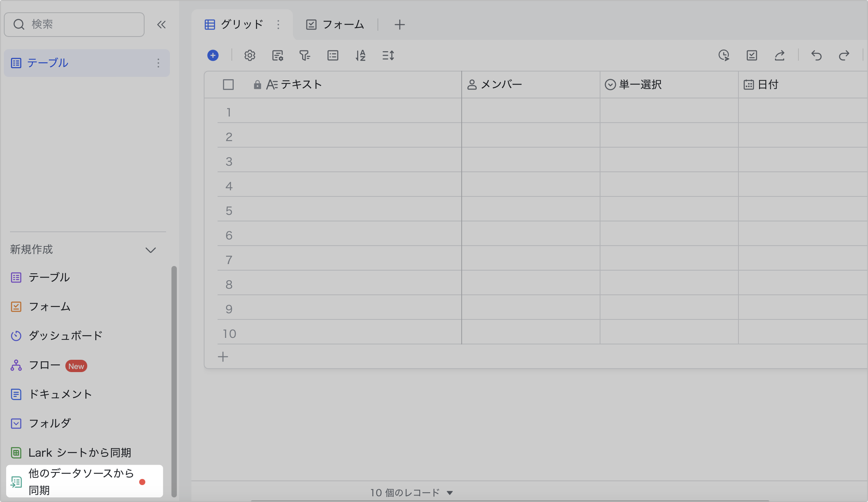Open the field configuration icon

[x=277, y=55]
